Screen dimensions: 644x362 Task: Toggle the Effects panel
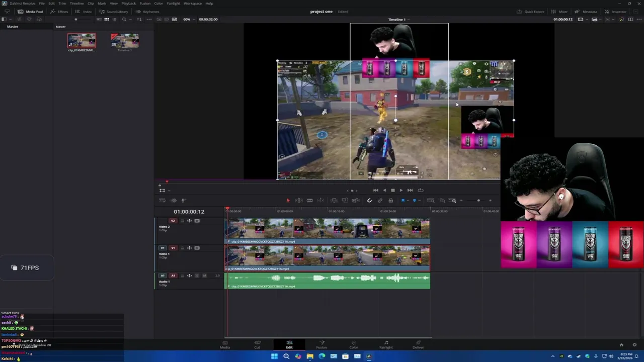point(59,12)
